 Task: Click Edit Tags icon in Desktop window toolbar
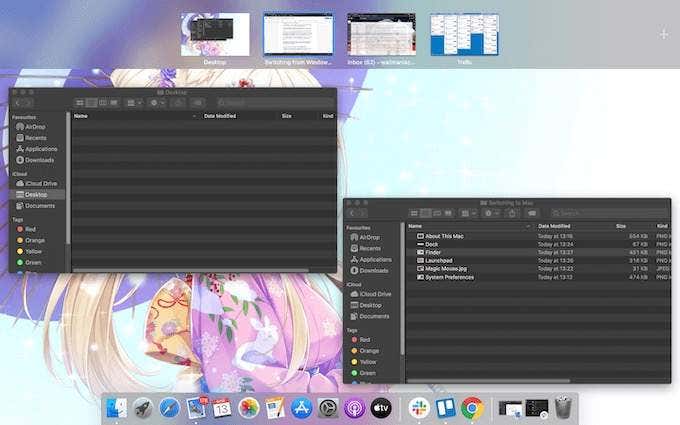pyautogui.click(x=198, y=103)
